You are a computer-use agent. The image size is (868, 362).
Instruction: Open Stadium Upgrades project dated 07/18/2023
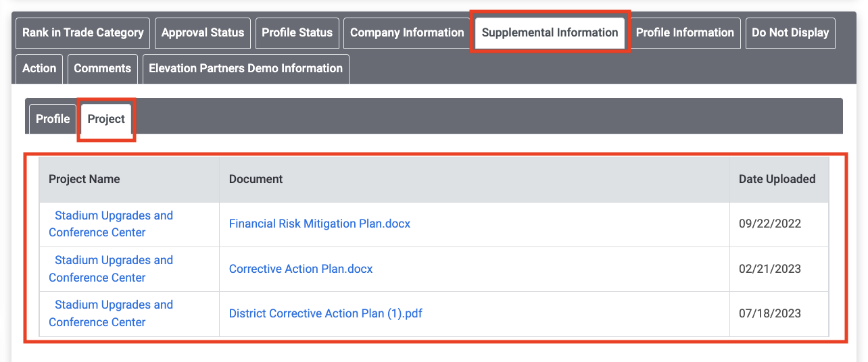111,313
